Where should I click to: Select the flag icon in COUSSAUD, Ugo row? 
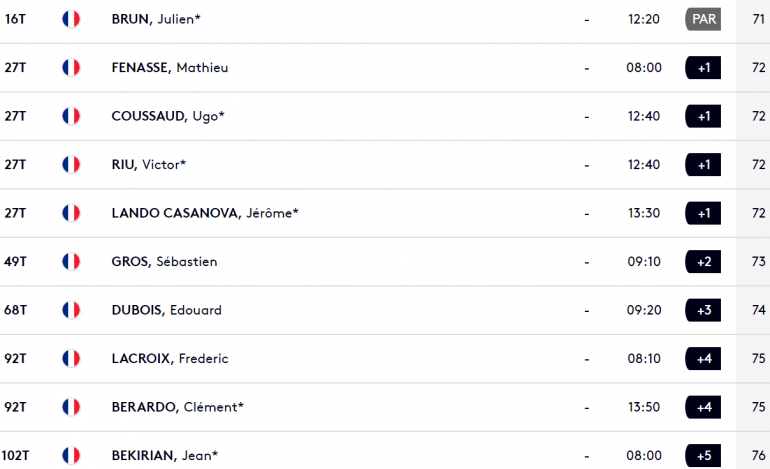71,116
